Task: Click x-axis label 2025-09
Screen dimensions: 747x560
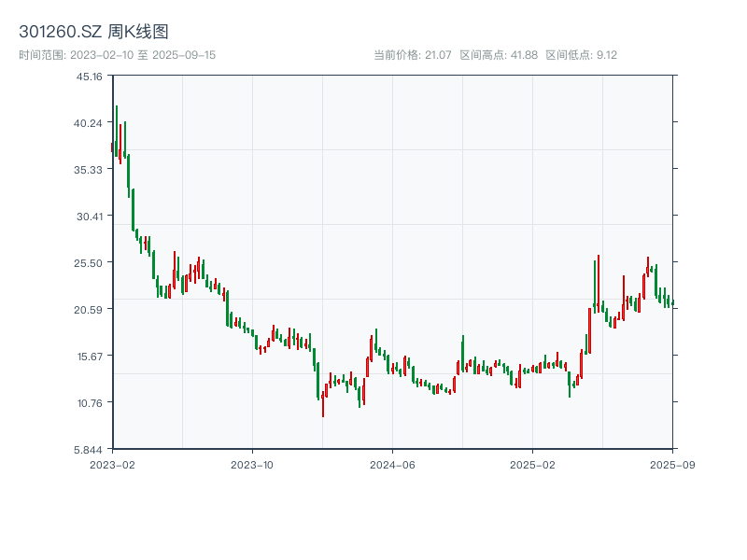Action: pyautogui.click(x=672, y=465)
